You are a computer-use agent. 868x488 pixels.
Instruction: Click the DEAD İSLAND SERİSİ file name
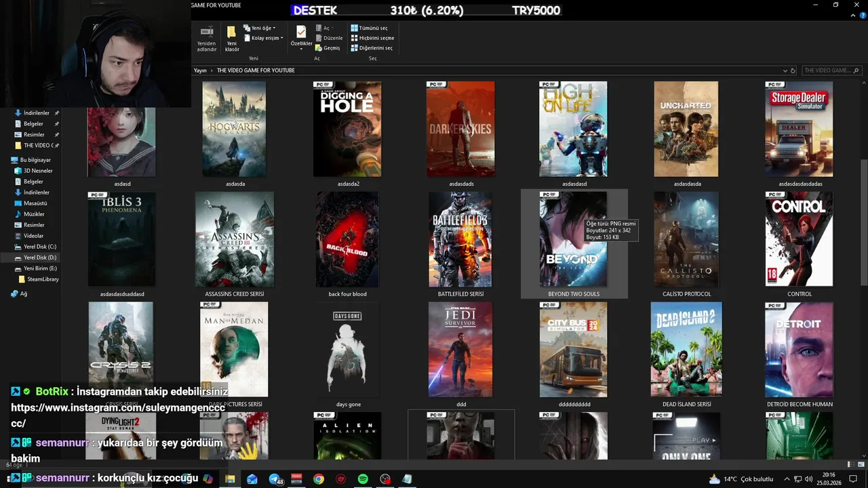click(686, 405)
